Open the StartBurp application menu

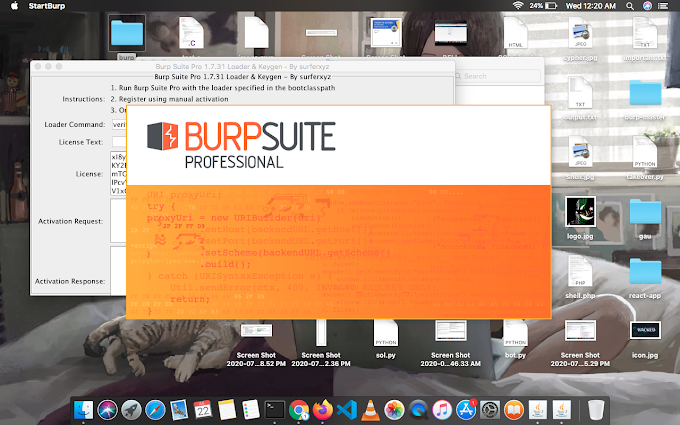[x=47, y=6]
